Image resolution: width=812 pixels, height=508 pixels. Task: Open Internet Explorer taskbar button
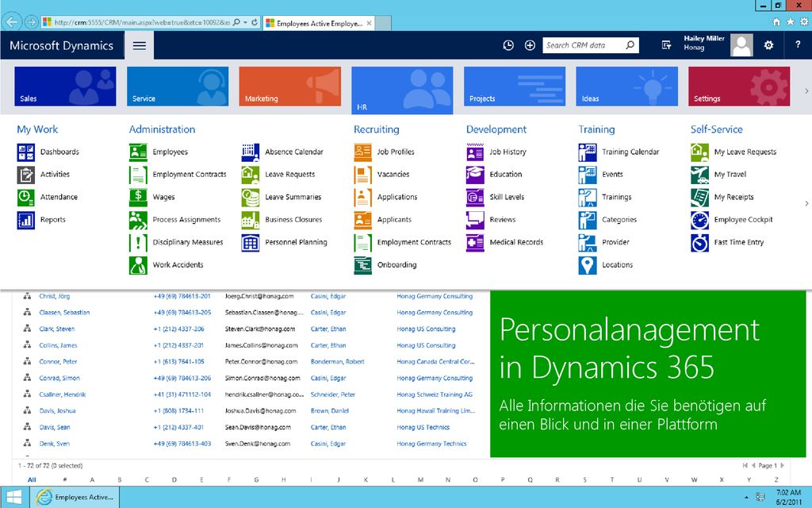point(75,497)
